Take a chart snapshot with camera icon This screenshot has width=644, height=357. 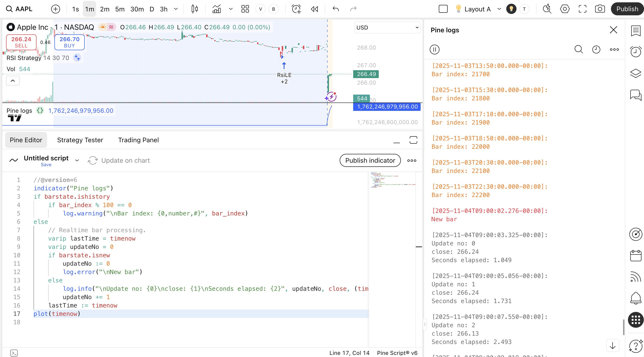click(600, 9)
